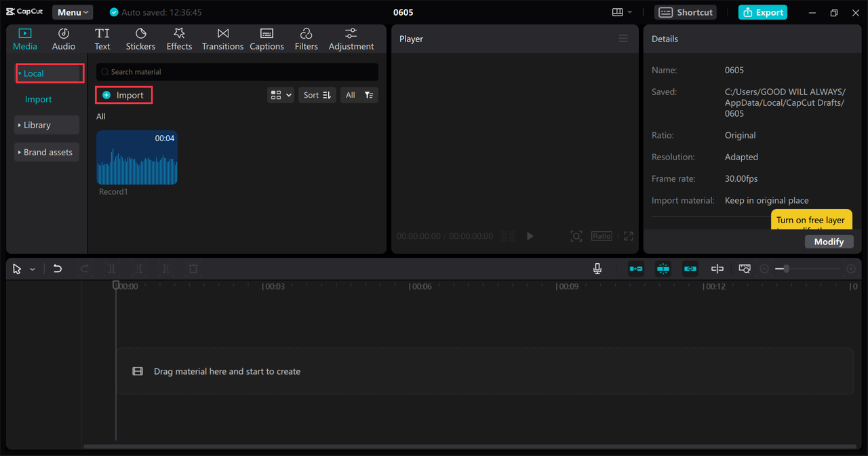Image resolution: width=868 pixels, height=456 pixels.
Task: Select the Import sidebar item
Action: (39, 99)
